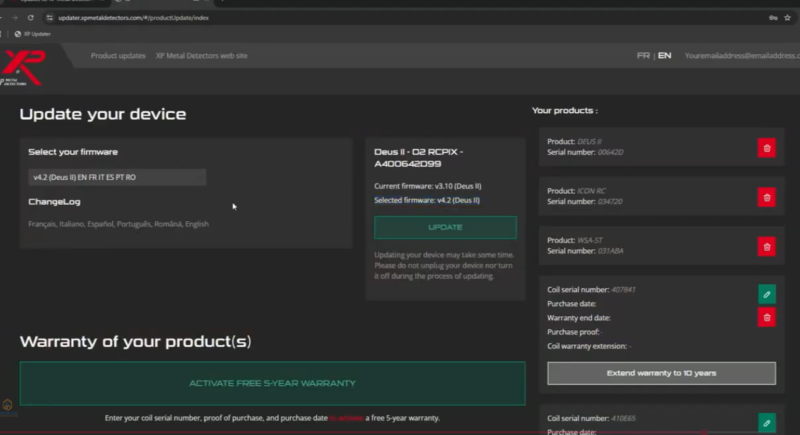Click the XP Metal Detectors logo
This screenshot has height=435, width=800.
pos(23,67)
